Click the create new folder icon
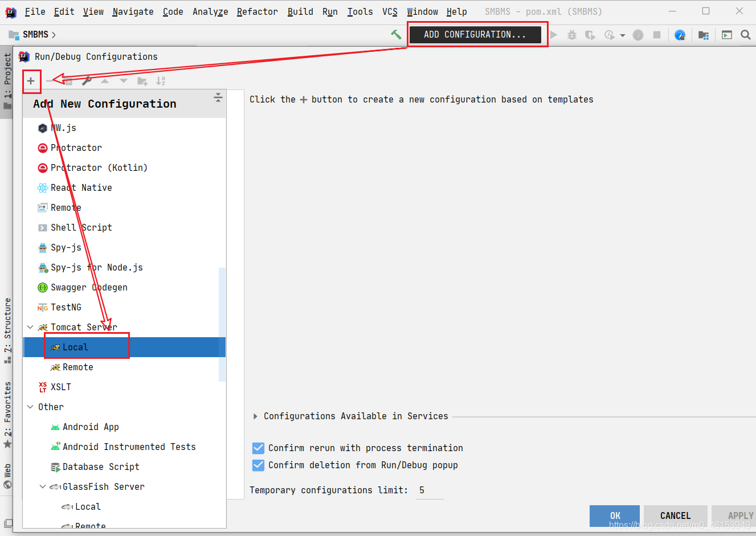Viewport: 756px width, 536px height. click(142, 81)
